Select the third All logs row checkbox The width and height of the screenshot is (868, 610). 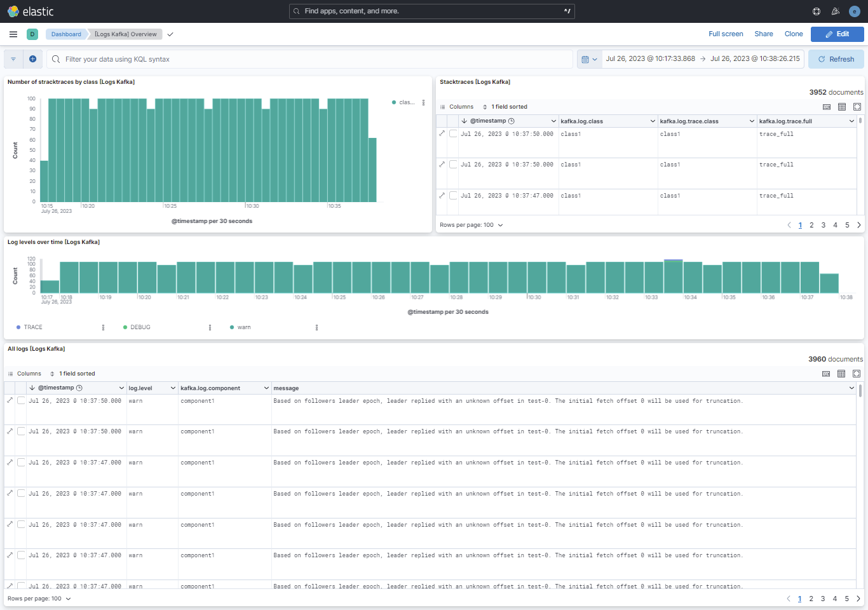click(x=21, y=462)
